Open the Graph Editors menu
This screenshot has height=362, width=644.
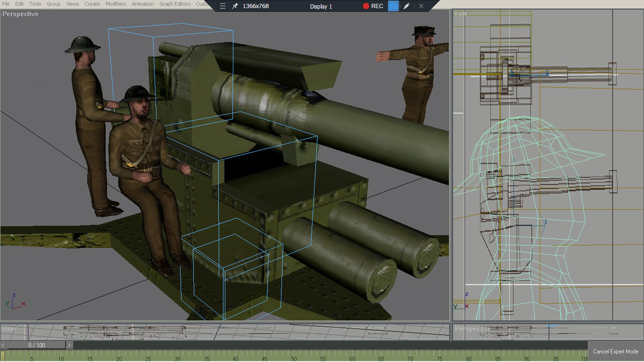tap(175, 4)
